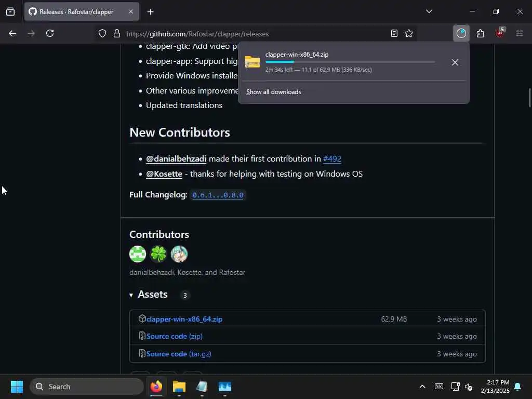The height and width of the screenshot is (399, 532).
Task: Download clapper-win-x86_64.zip asset
Action: click(x=184, y=320)
